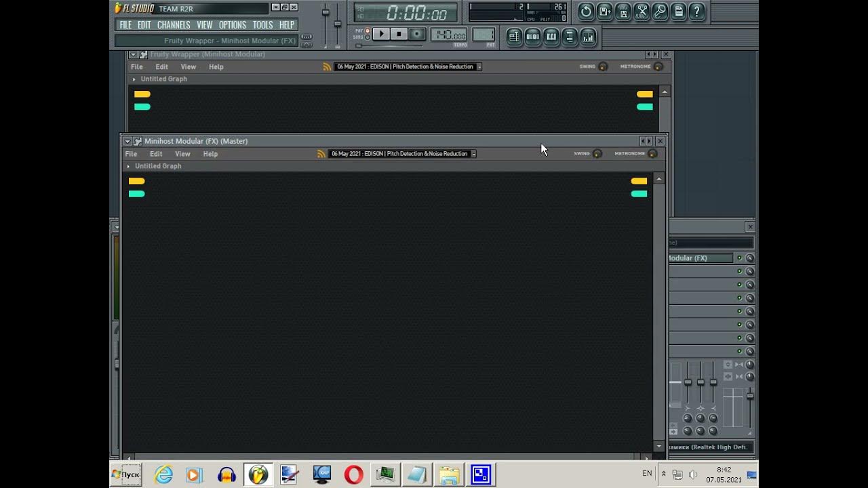Open Edit menu in Fruity Wrapper window
The image size is (868, 488).
[x=161, y=67]
